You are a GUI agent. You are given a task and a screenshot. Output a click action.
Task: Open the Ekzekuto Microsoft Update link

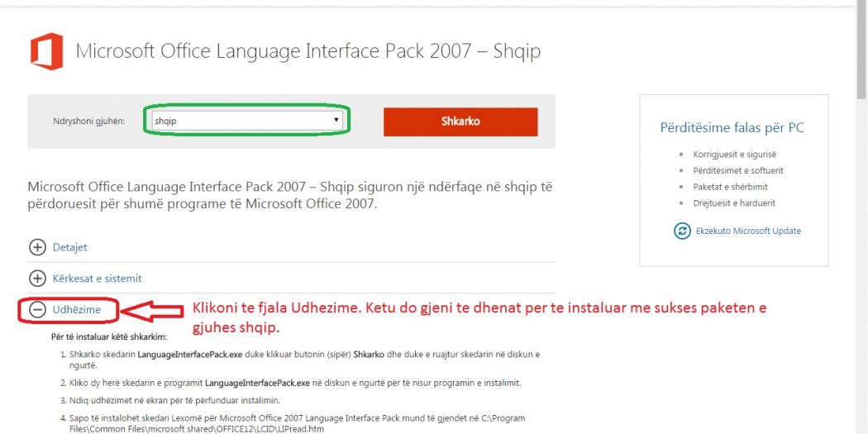(x=748, y=231)
